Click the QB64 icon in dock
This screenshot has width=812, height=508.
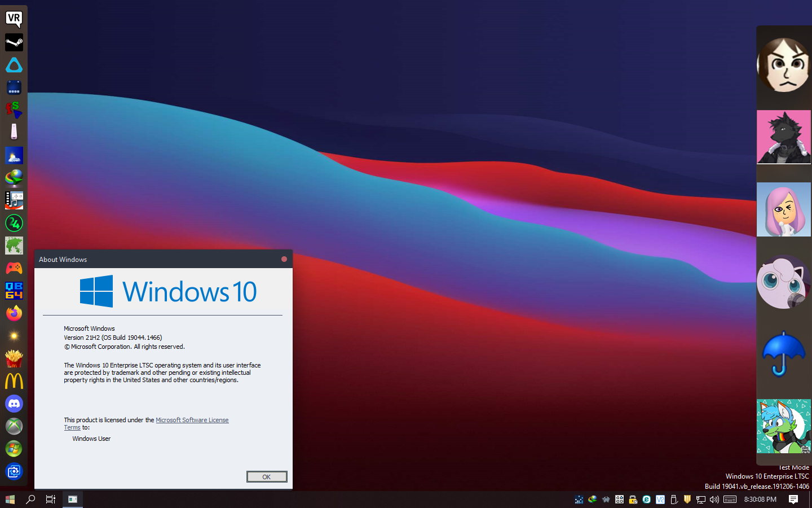pyautogui.click(x=14, y=291)
